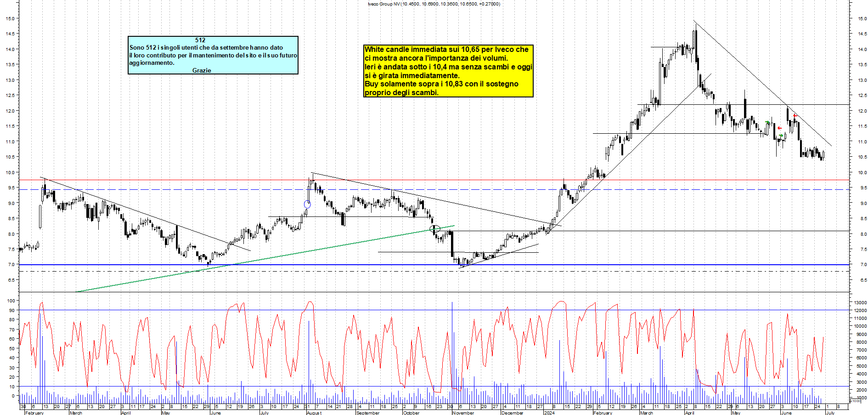Click the "September" month label
Viewport: 868px width, 415px height.
pyautogui.click(x=368, y=413)
